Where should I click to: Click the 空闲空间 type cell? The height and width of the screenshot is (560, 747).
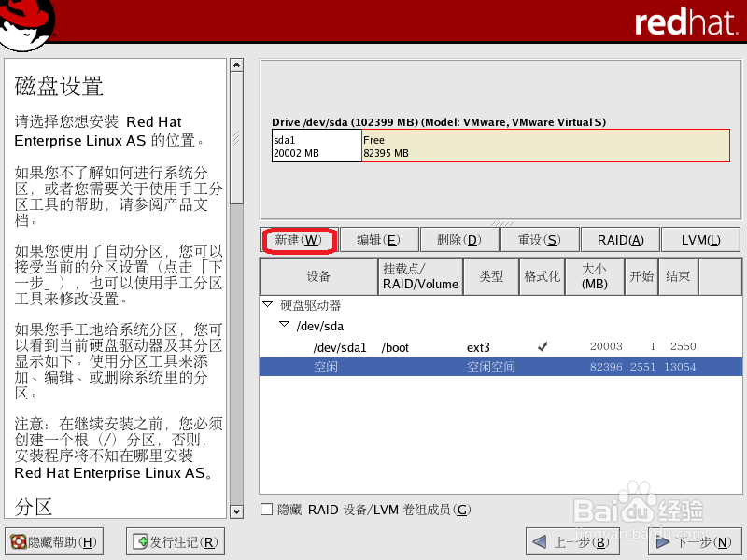coord(491,367)
